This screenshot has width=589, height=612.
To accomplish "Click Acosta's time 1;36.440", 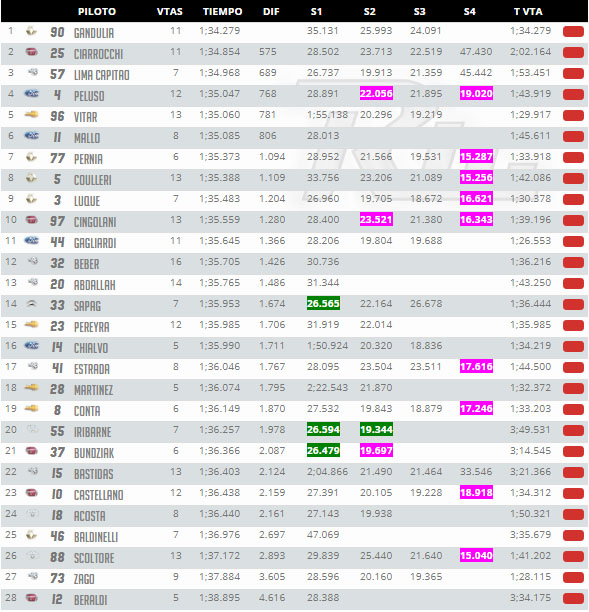I will click(220, 514).
